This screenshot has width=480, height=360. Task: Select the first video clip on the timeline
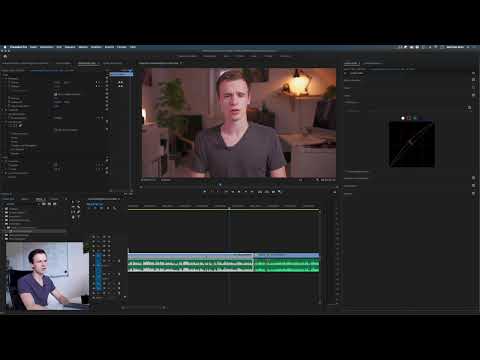pyautogui.click(x=191, y=255)
